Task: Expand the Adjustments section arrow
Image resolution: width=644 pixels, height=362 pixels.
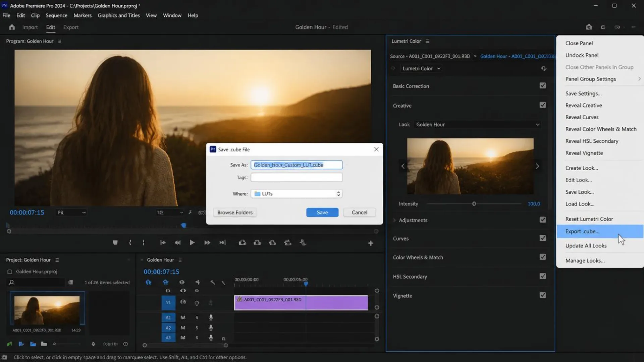Action: [394, 220]
